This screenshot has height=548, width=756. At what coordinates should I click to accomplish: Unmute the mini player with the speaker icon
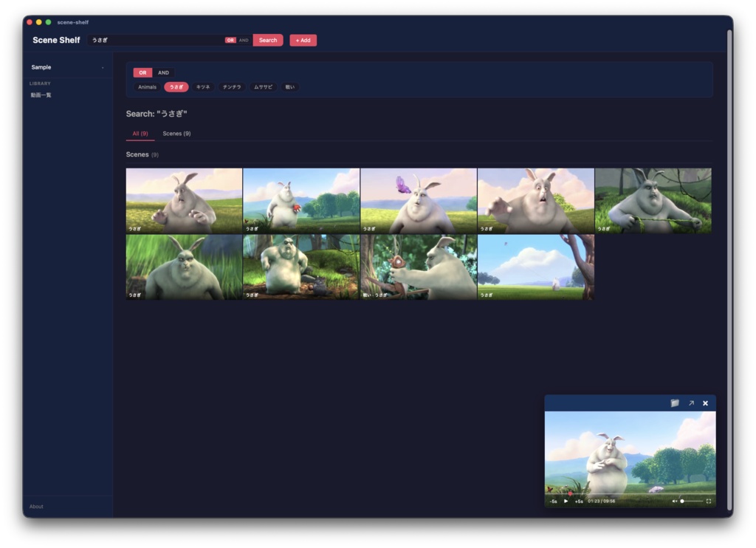pos(674,501)
